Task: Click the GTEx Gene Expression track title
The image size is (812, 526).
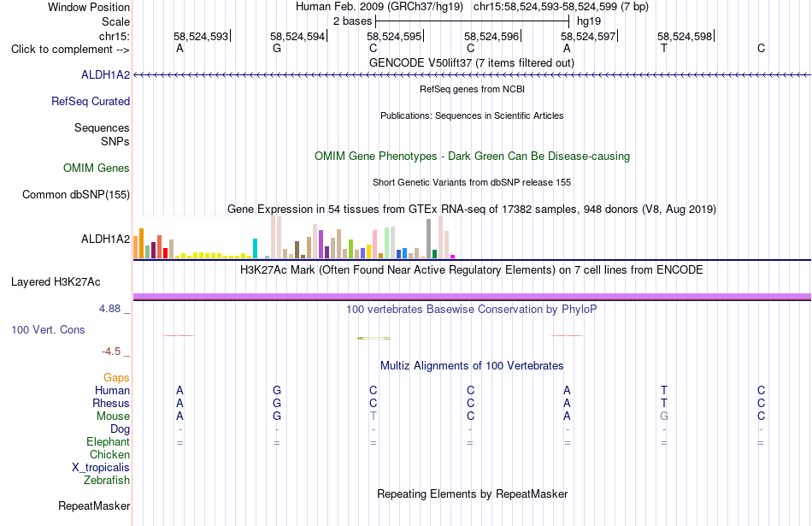Action: (x=472, y=210)
